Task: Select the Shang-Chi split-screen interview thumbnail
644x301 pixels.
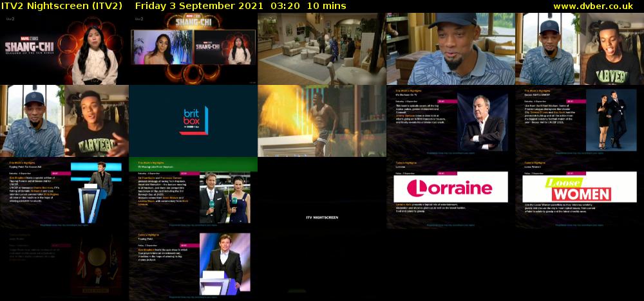Action: point(193,49)
